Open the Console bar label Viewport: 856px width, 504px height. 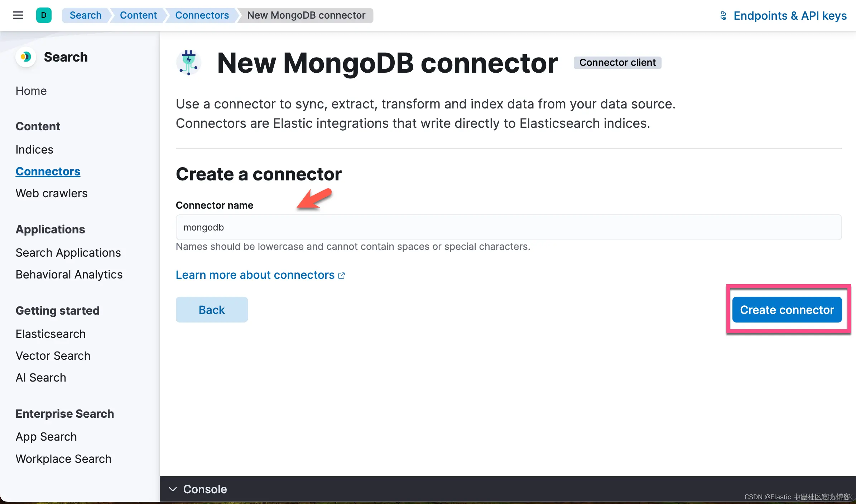pyautogui.click(x=205, y=489)
